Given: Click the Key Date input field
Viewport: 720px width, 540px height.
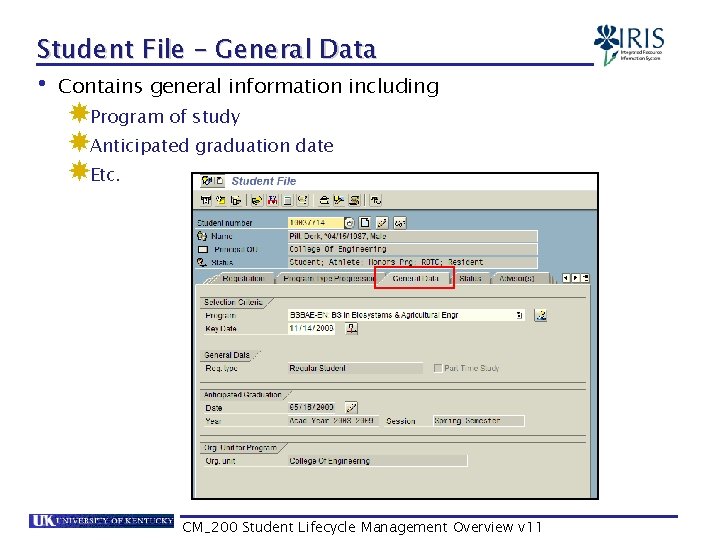Looking at the screenshot, I should click(x=311, y=328).
